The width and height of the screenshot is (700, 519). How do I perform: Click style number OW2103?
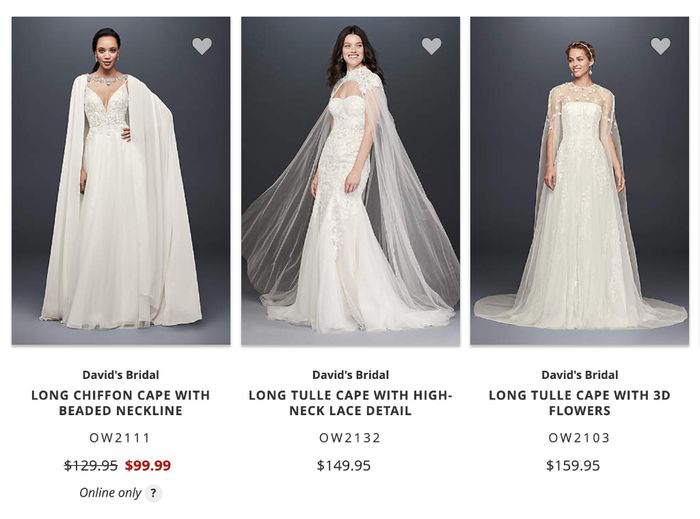point(580,438)
